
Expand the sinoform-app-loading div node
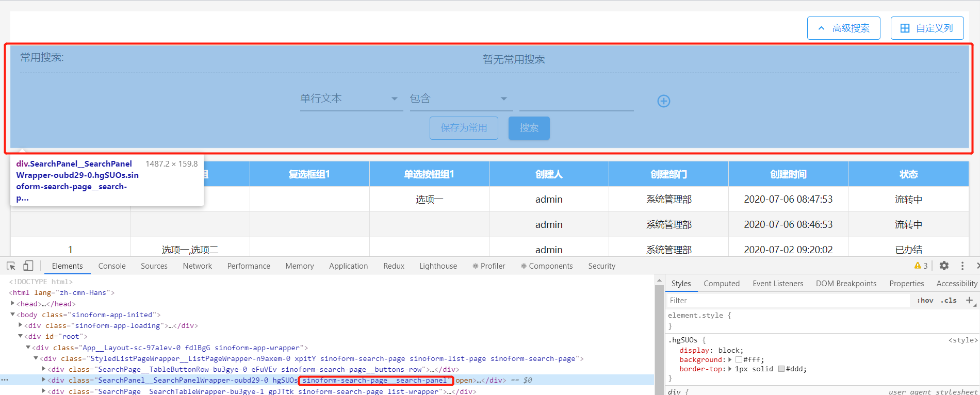pyautogui.click(x=20, y=325)
